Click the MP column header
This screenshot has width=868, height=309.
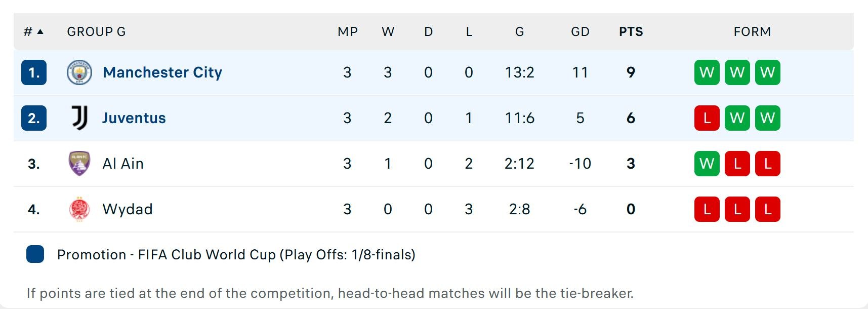click(348, 31)
